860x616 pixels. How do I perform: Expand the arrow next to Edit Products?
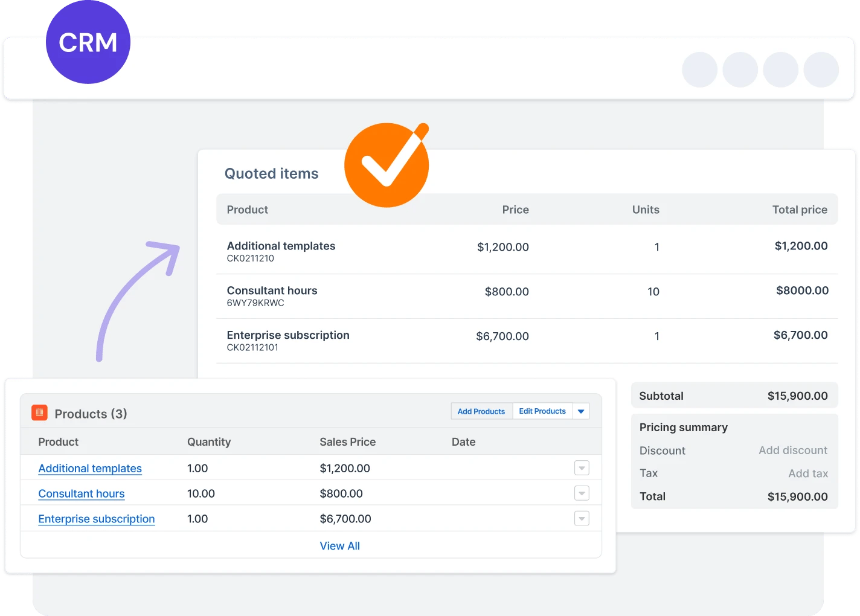tap(581, 411)
